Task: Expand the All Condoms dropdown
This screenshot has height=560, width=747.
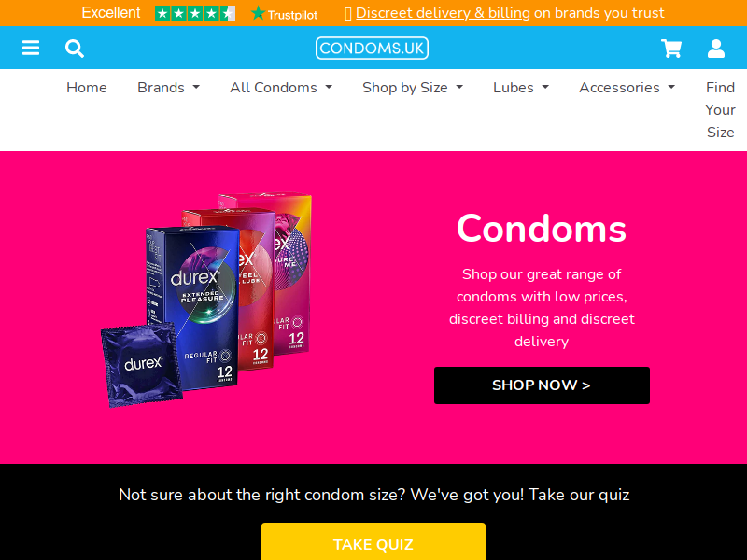Action: point(281,88)
